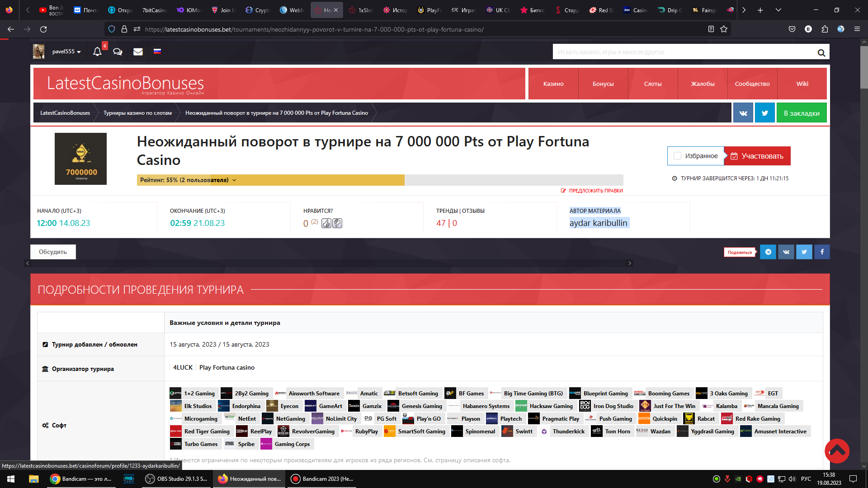The width and height of the screenshot is (868, 488).
Task: Expand the rating details chevron
Action: [234, 180]
